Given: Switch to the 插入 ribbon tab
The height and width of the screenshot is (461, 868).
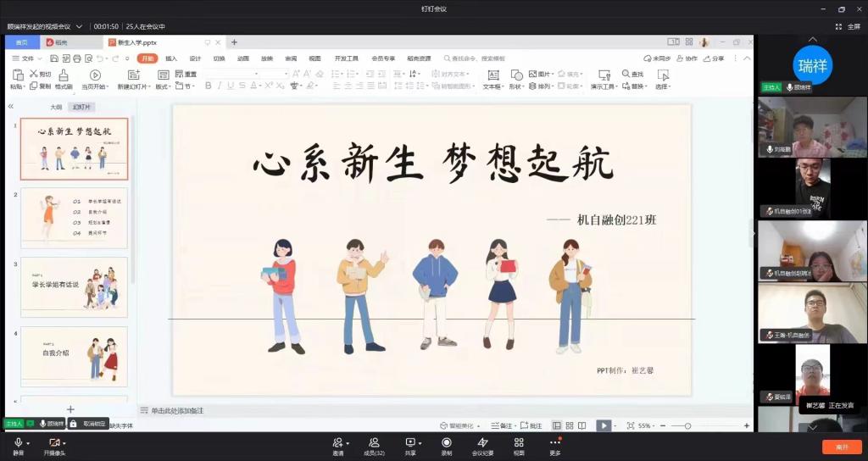Looking at the screenshot, I should (171, 58).
